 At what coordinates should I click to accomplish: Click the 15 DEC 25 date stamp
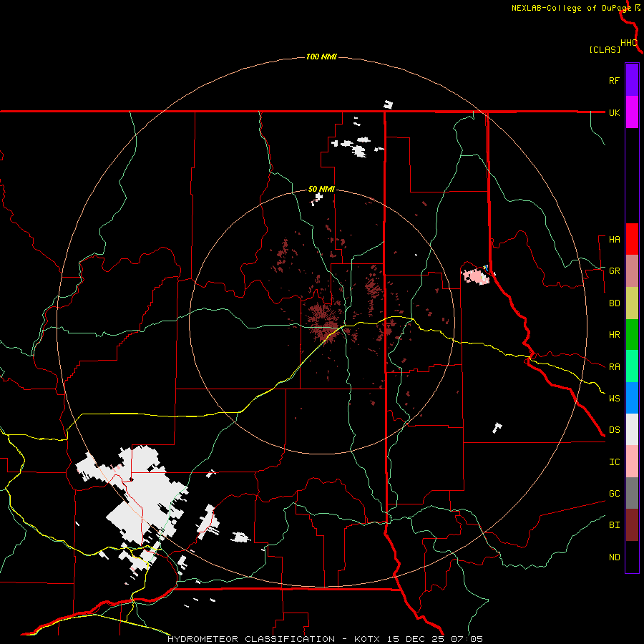click(416, 639)
